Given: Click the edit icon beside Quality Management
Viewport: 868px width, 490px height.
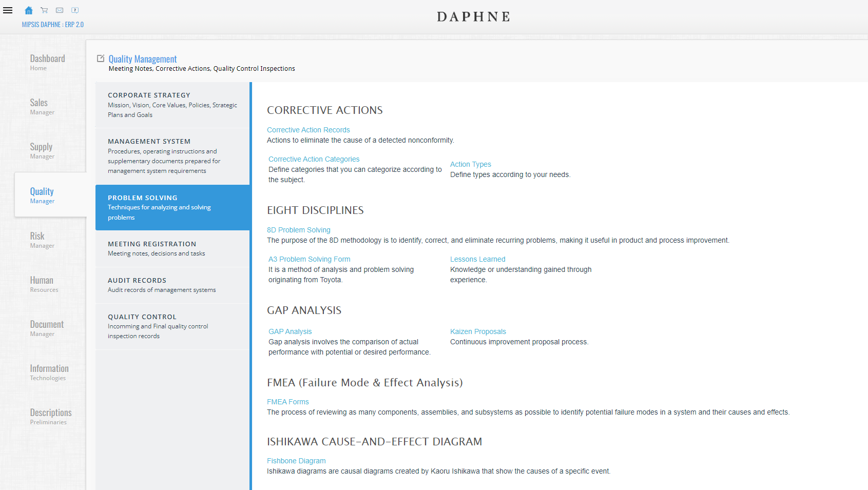Looking at the screenshot, I should point(101,58).
